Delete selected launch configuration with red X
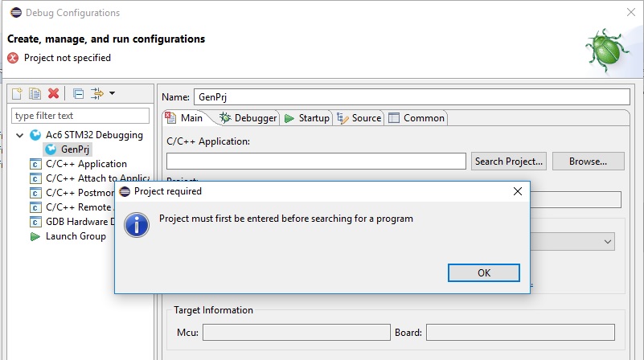This screenshot has height=360, width=644. [x=53, y=93]
